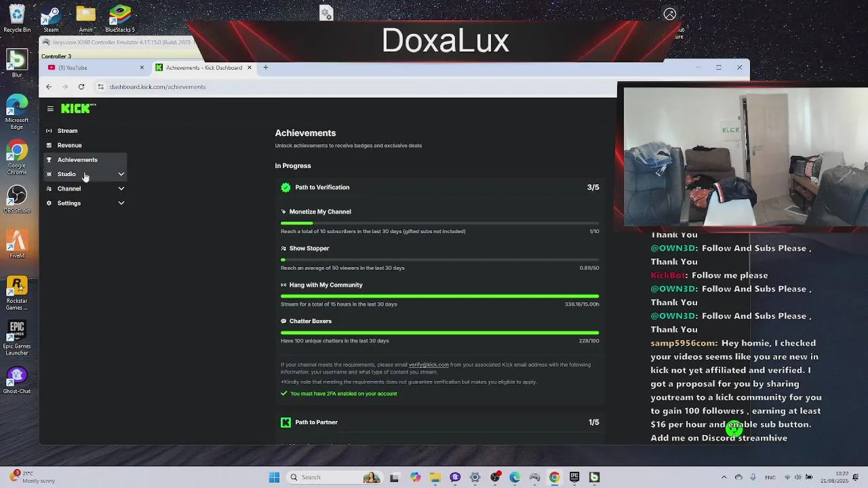Click the Path to Partner Kick icon
This screenshot has width=868, height=488.
(x=285, y=422)
